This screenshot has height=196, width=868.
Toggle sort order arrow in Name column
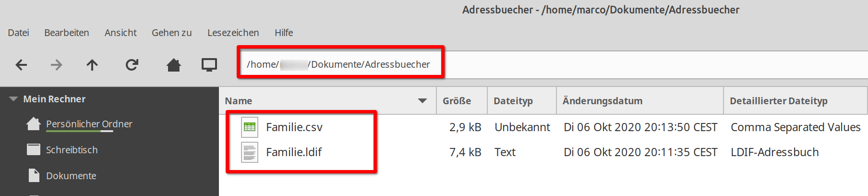coord(422,101)
